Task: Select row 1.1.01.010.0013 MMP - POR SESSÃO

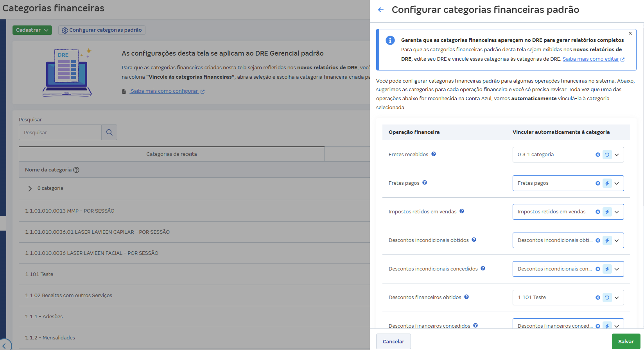Action: (x=194, y=211)
